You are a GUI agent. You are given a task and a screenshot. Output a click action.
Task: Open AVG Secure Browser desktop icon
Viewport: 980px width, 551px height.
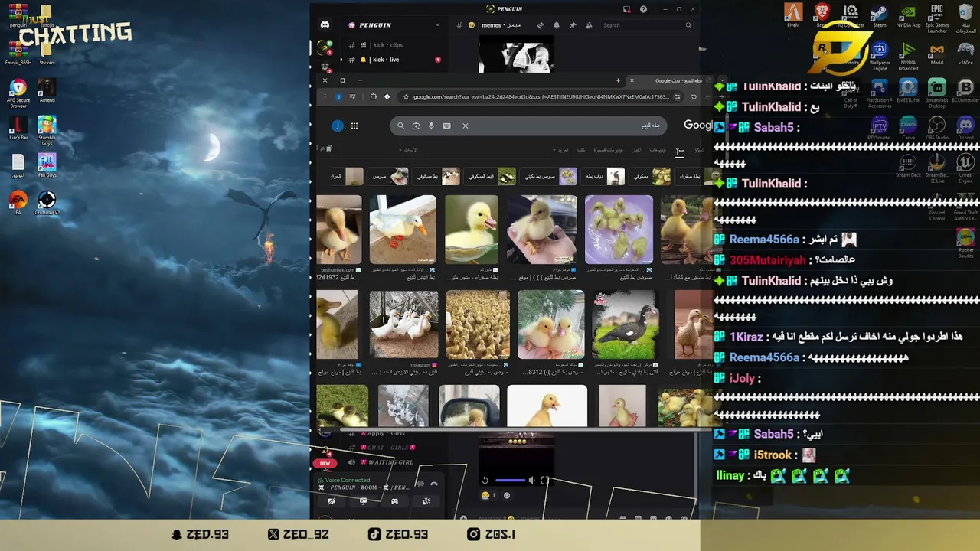[x=18, y=94]
